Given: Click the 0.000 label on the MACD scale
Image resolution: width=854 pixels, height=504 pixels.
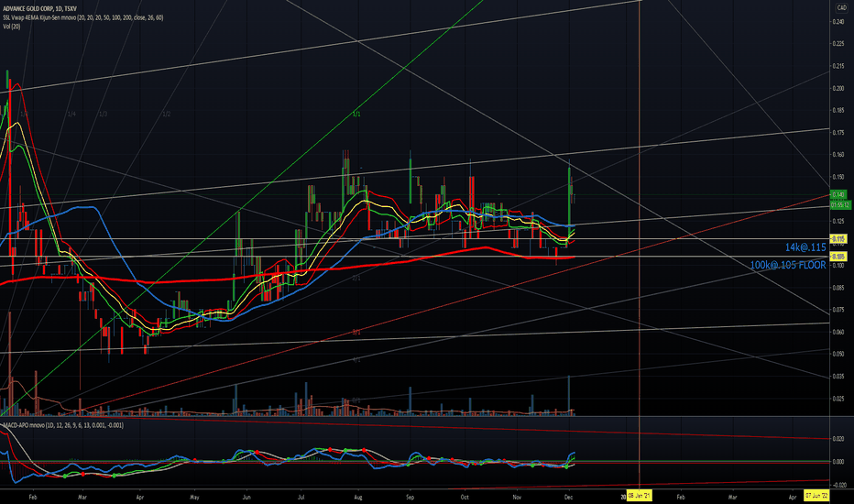Looking at the screenshot, I should 838,462.
